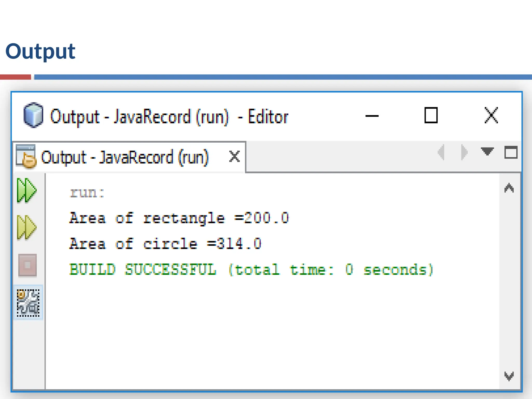The image size is (532, 399).
Task: Select the Output - JavaRecord (run) tab
Action: click(125, 157)
